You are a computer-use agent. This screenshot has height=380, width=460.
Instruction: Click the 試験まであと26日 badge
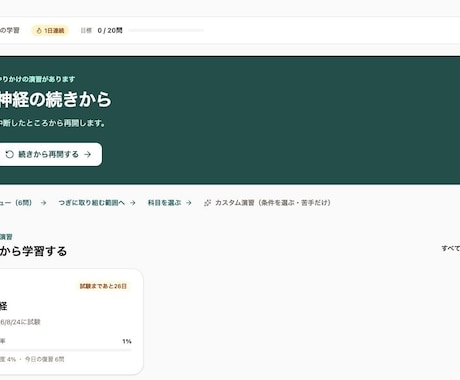point(103,286)
